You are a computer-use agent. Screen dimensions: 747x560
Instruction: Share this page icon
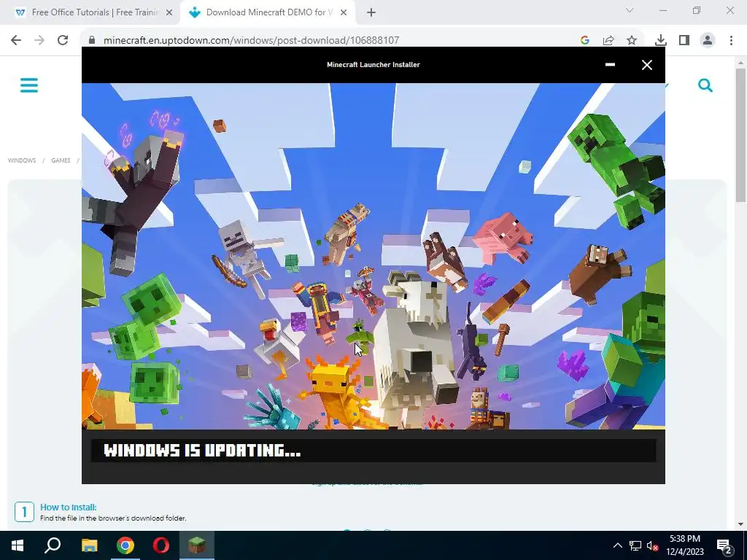tap(608, 41)
